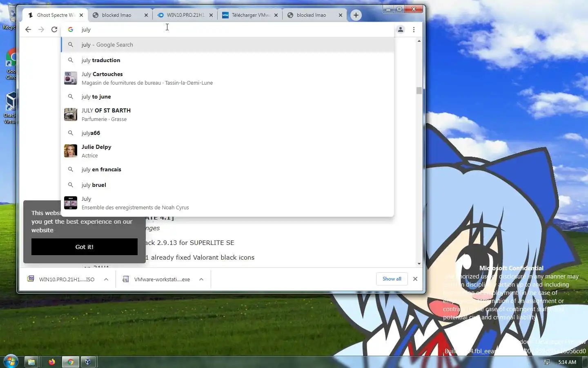Image resolution: width=588 pixels, height=368 pixels.
Task: Close the downloads bar
Action: [415, 279]
